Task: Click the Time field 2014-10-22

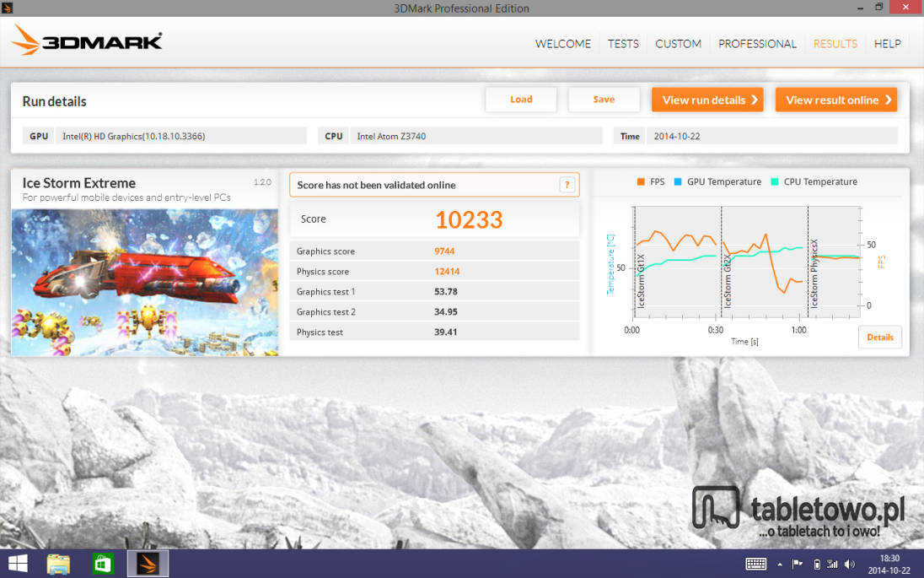Action: pyautogui.click(x=772, y=136)
